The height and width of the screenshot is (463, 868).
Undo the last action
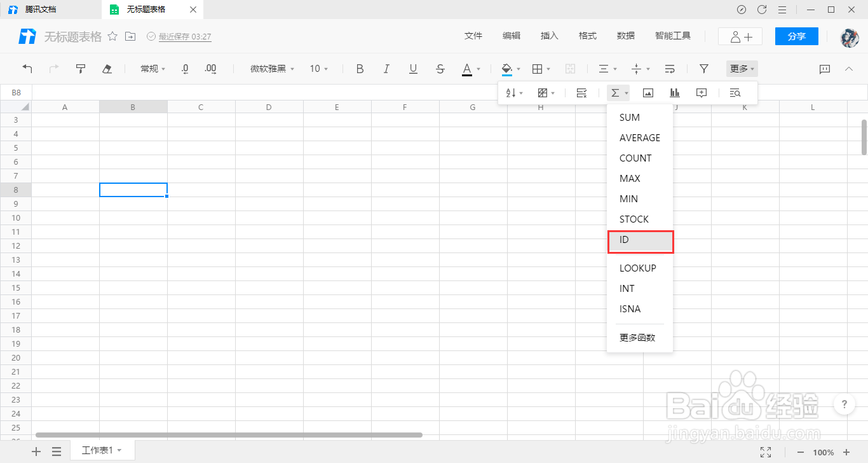[x=27, y=69]
